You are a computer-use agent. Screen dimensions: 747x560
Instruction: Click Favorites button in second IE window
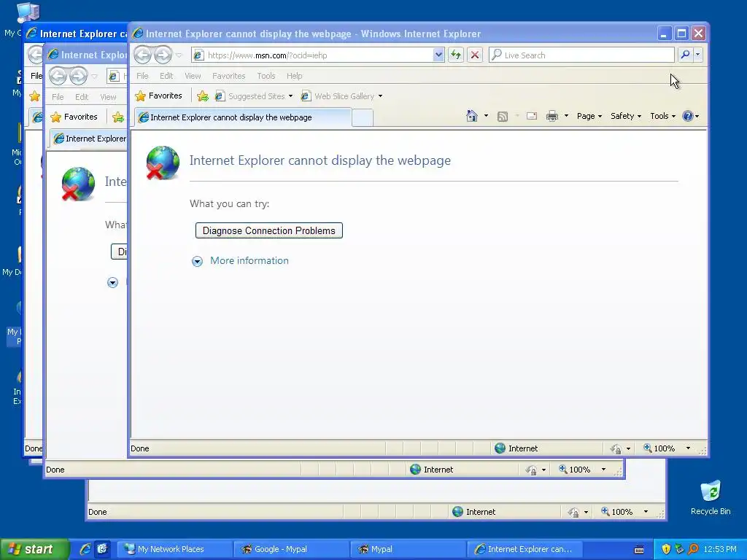(x=74, y=117)
